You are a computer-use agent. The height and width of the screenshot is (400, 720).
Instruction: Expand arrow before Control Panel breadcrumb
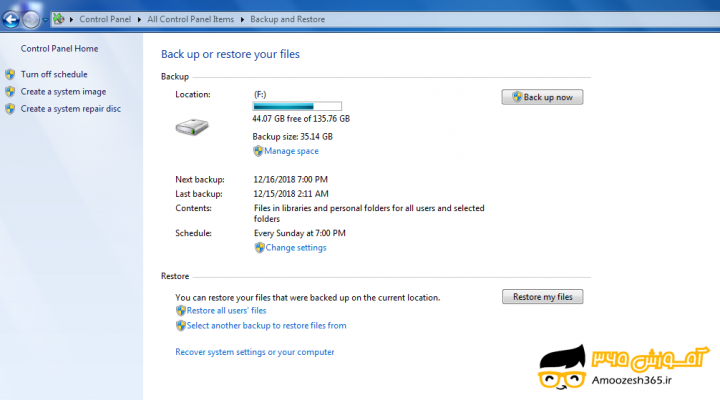(x=72, y=19)
